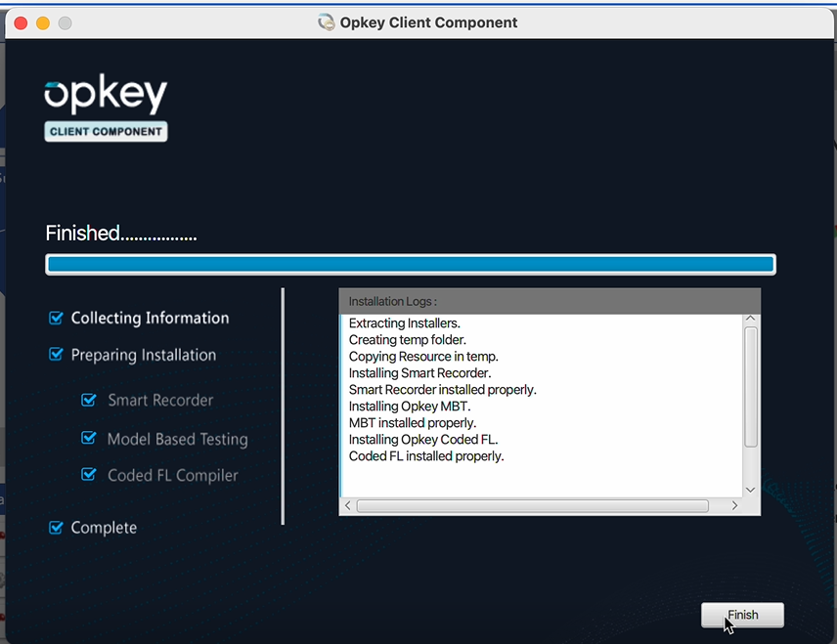This screenshot has width=837, height=644.
Task: Click the logs scroll left arrow
Action: click(347, 505)
